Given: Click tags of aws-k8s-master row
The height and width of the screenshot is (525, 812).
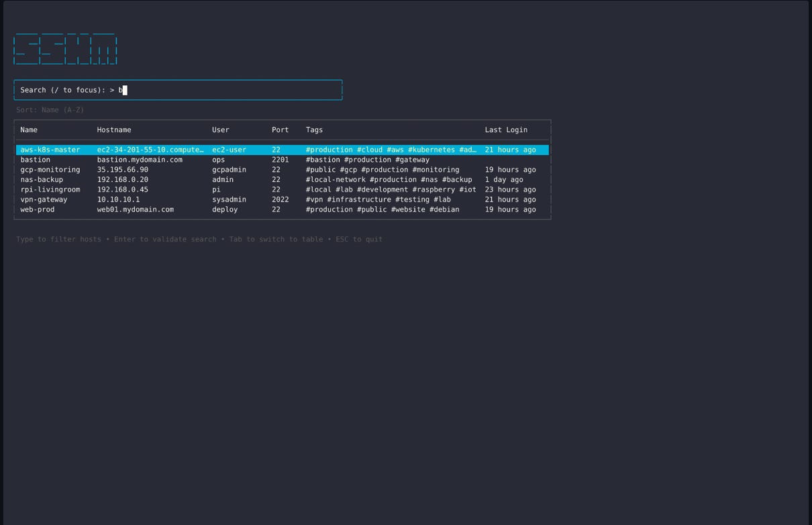Looking at the screenshot, I should [391, 150].
